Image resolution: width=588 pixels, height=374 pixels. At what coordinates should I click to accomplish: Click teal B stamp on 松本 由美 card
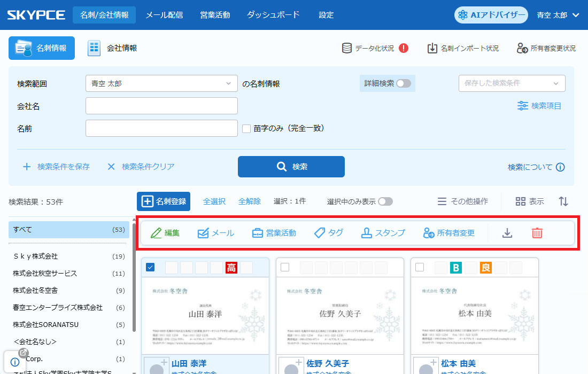click(x=456, y=268)
